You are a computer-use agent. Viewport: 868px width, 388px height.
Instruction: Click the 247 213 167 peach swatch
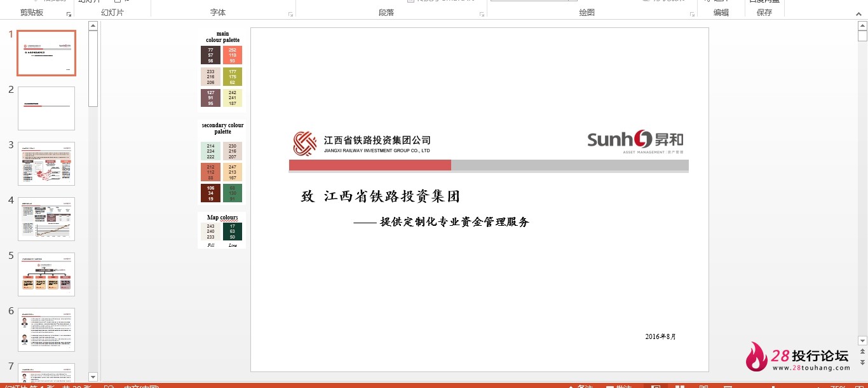(x=233, y=172)
